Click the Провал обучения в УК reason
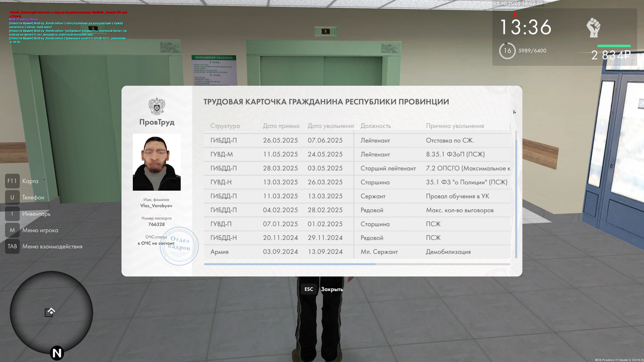The image size is (644, 362). (457, 196)
